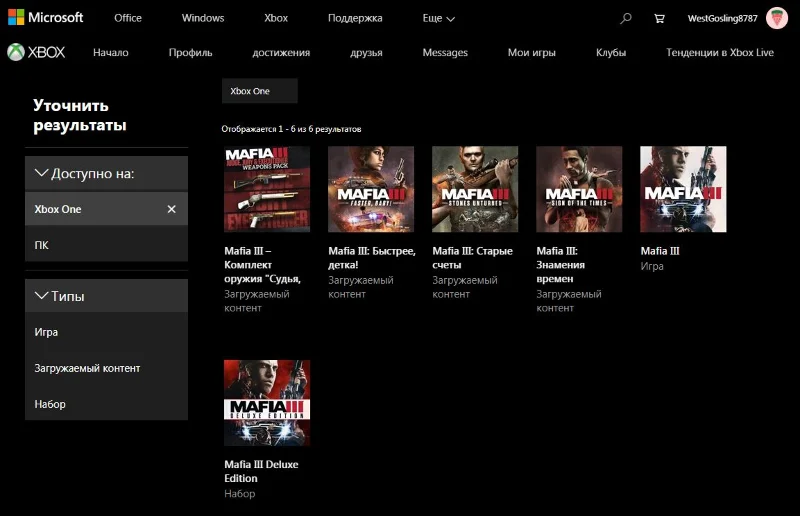Click the Microsoft logo
Viewport: 800px width, 516px height.
(x=43, y=18)
